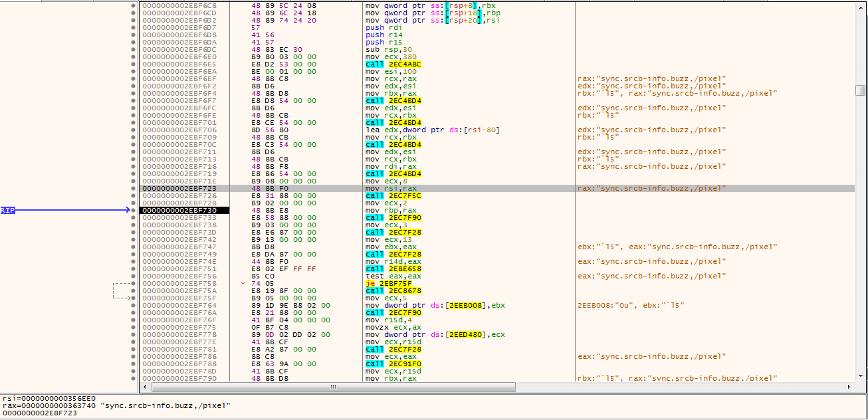Click instruction call 2EBE658
The height and width of the screenshot is (420, 868).
pyautogui.click(x=393, y=268)
